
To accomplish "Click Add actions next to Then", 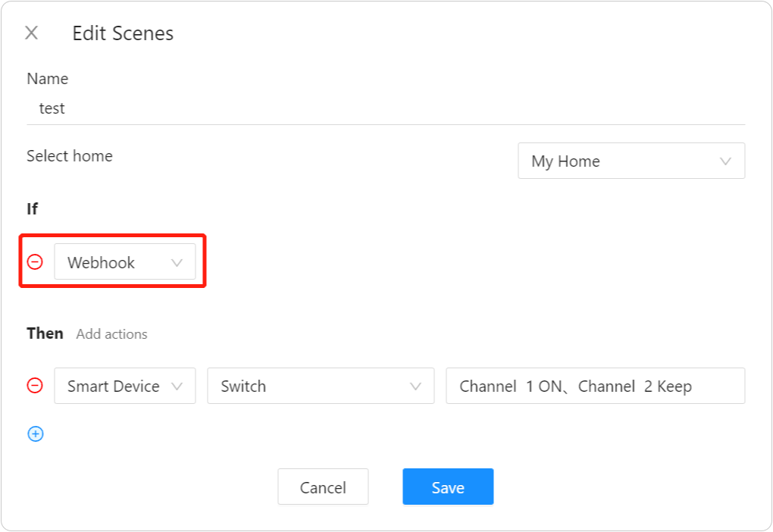I will pyautogui.click(x=111, y=333).
